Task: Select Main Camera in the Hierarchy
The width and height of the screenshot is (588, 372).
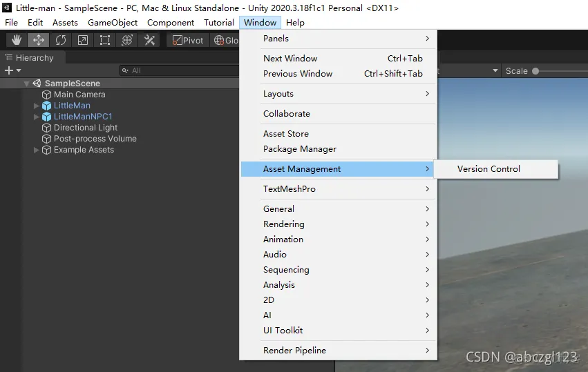Action: point(79,95)
